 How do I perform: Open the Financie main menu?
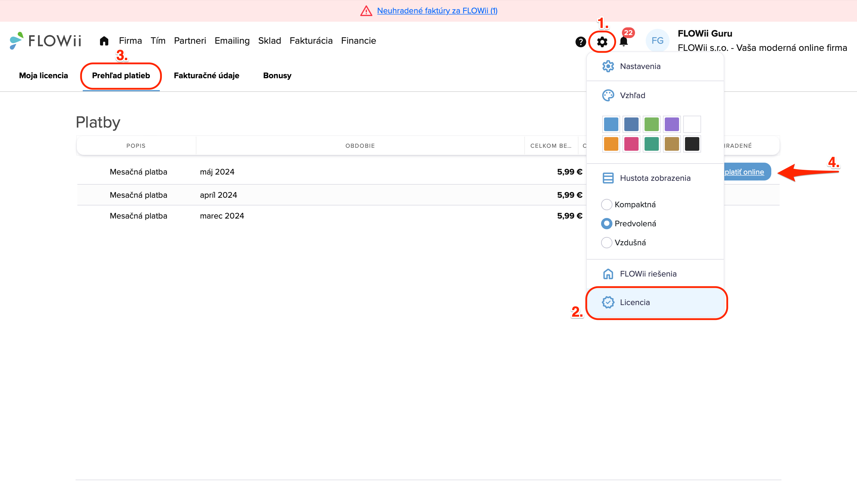tap(359, 41)
